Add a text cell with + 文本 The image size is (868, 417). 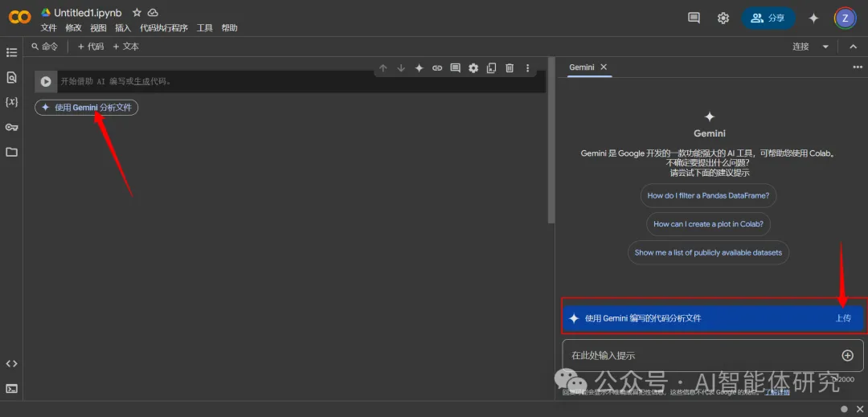(125, 47)
